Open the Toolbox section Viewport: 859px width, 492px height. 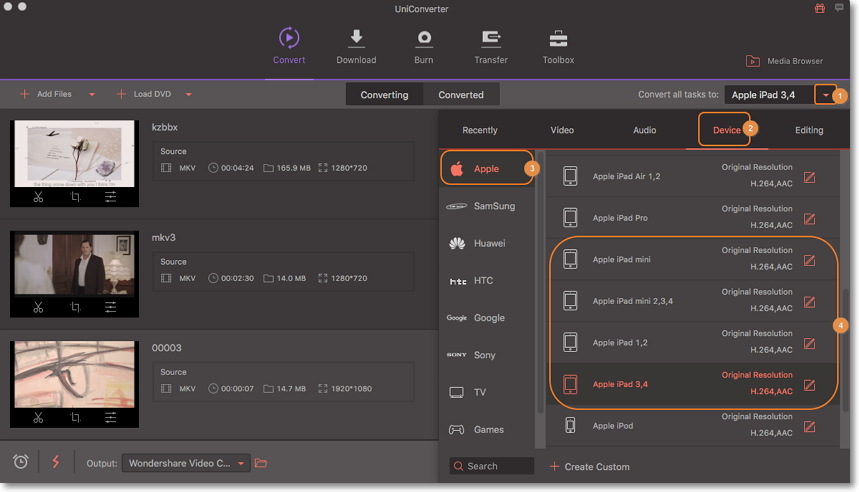pyautogui.click(x=558, y=46)
